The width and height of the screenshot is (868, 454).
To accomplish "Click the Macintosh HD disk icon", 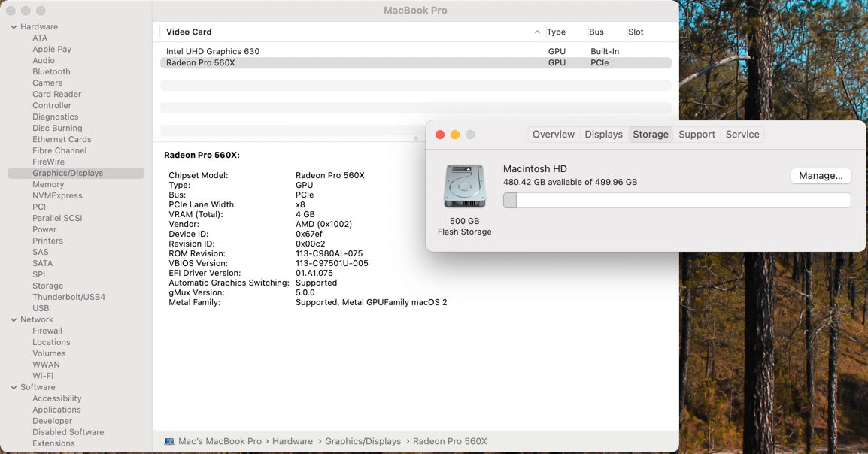I will (464, 186).
